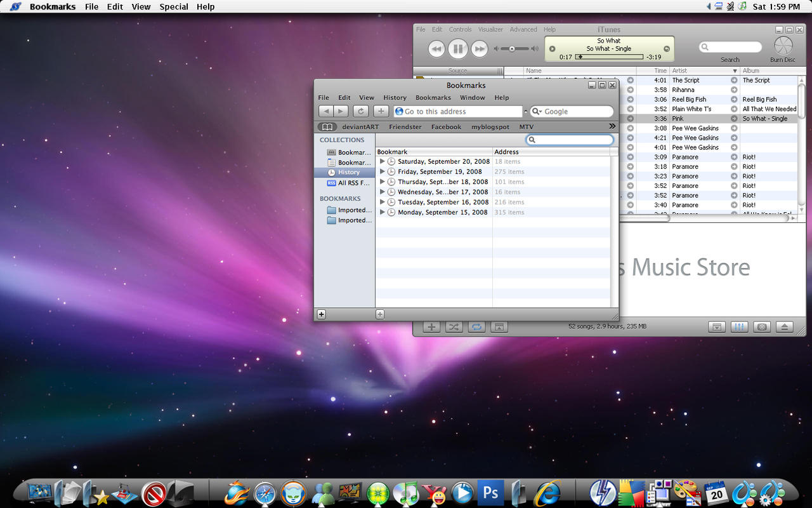The height and width of the screenshot is (508, 812).
Task: Open Safari History menu
Action: coord(395,98)
